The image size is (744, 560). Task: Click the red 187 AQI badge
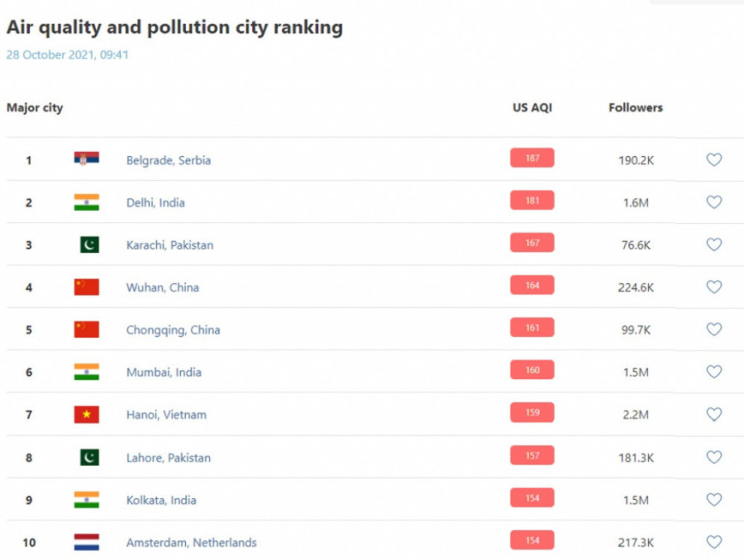coord(532,158)
